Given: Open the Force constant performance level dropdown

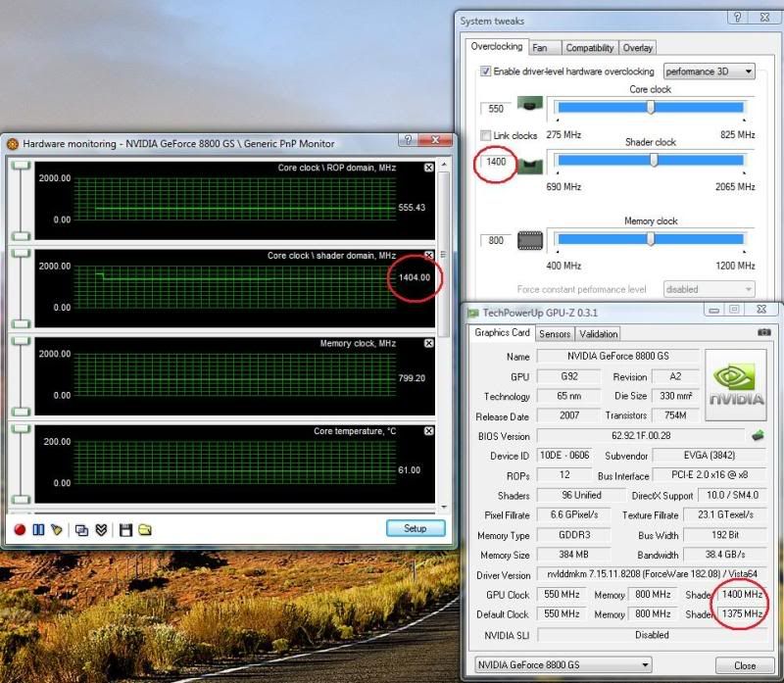Looking at the screenshot, I should pyautogui.click(x=709, y=289).
